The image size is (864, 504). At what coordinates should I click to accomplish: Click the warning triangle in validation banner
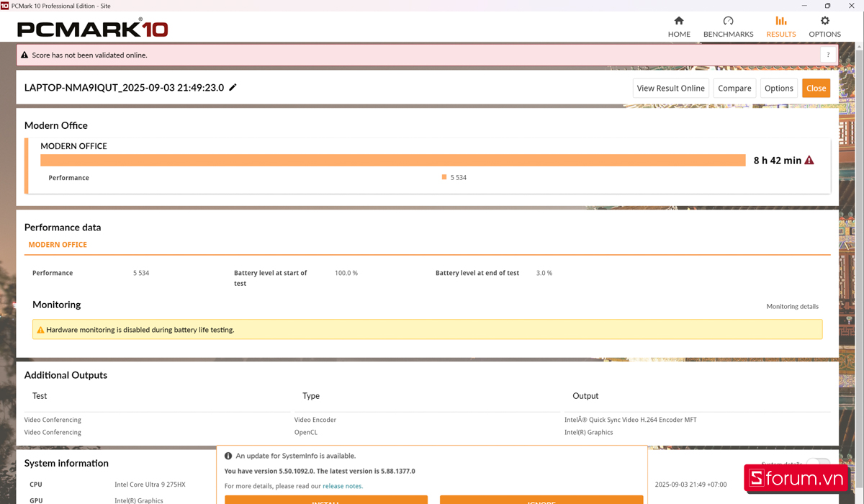click(24, 55)
